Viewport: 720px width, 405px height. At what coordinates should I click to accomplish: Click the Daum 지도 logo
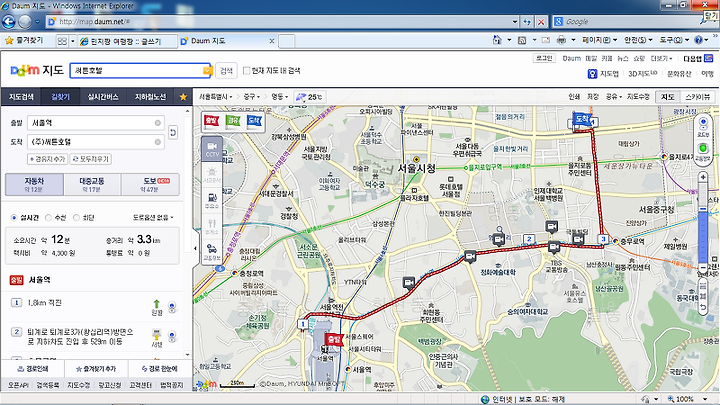pyautogui.click(x=37, y=71)
